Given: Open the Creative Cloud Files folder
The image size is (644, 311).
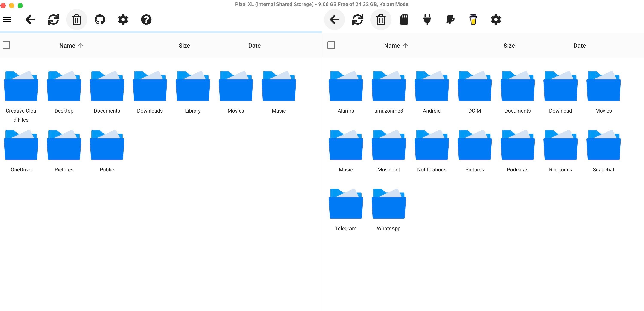Looking at the screenshot, I should pos(21,86).
